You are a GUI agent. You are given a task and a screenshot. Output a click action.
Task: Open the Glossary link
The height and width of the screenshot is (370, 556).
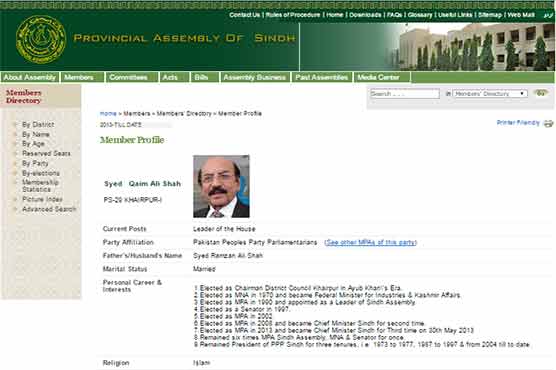[x=420, y=15]
